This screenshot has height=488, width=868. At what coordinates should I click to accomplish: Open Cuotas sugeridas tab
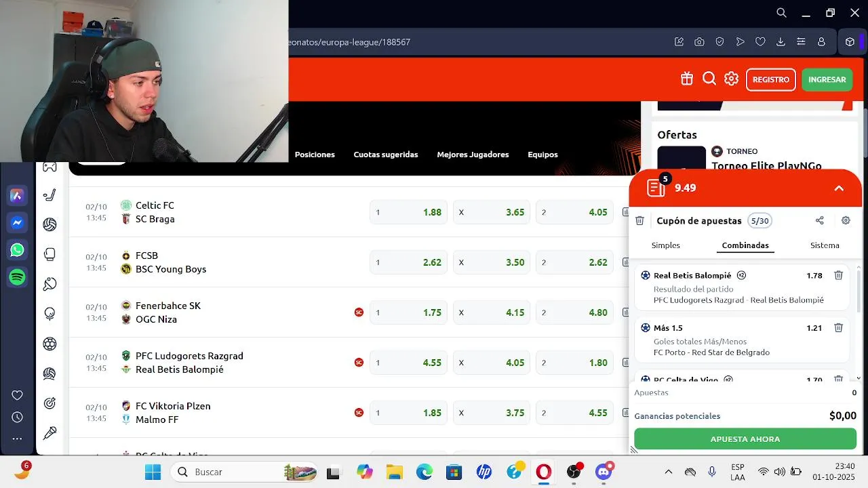[x=386, y=155]
